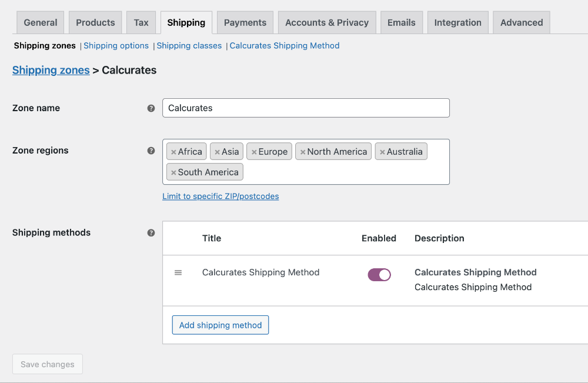Focus the Zone name input field
Viewport: 588px width, 383px height.
tap(306, 108)
